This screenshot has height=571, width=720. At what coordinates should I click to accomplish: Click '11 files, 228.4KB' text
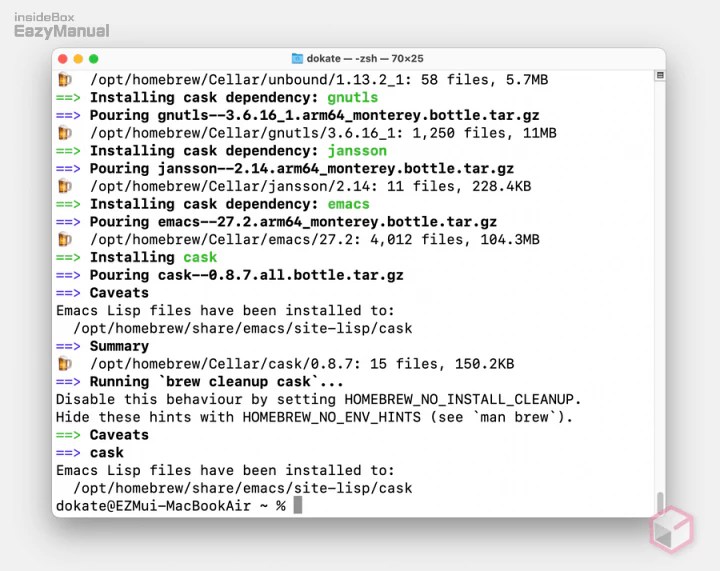pyautogui.click(x=459, y=186)
